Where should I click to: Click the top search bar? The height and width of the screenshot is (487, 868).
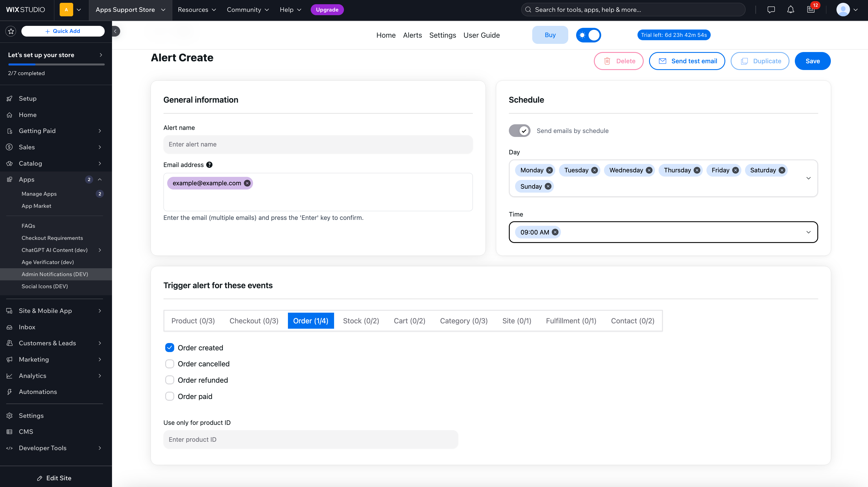click(633, 10)
